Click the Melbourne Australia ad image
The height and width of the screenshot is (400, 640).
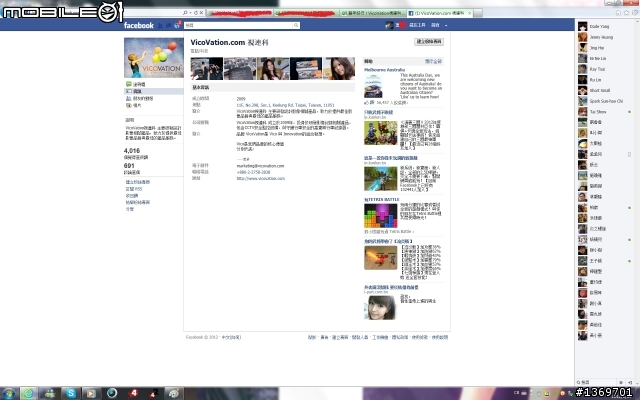(x=373, y=86)
